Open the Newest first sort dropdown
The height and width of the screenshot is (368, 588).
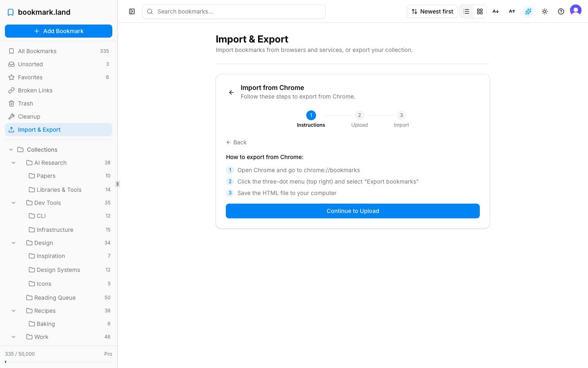point(432,11)
